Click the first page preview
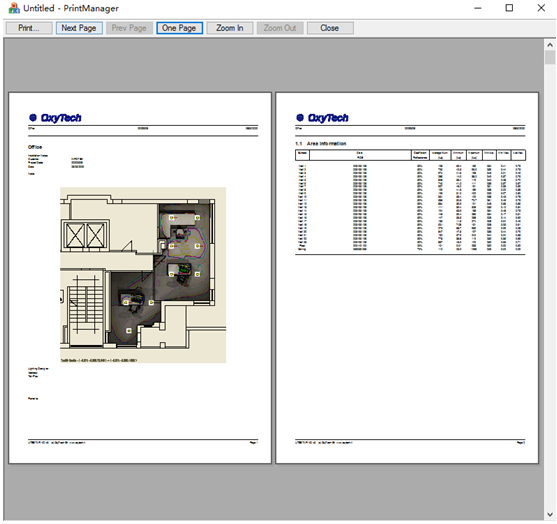The image size is (557, 524). tap(140, 278)
